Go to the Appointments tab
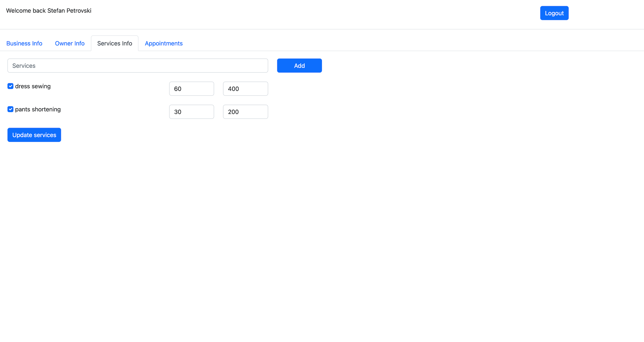The width and height of the screenshot is (644, 342). (x=164, y=43)
